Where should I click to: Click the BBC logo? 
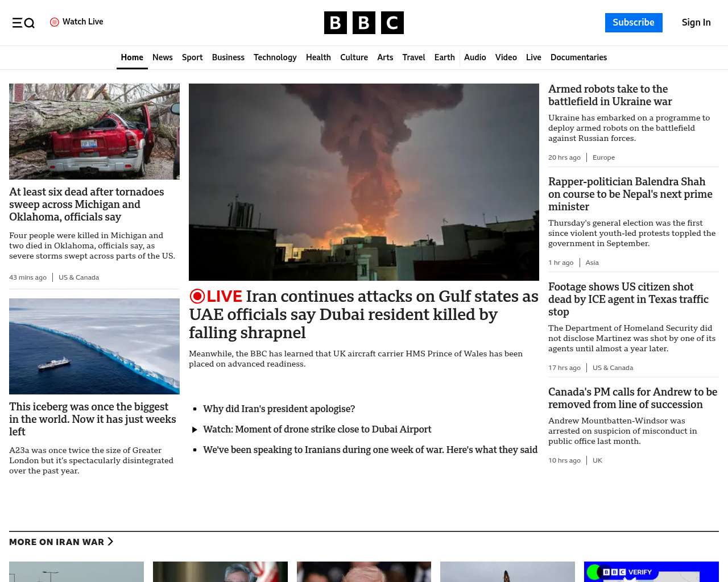[364, 23]
